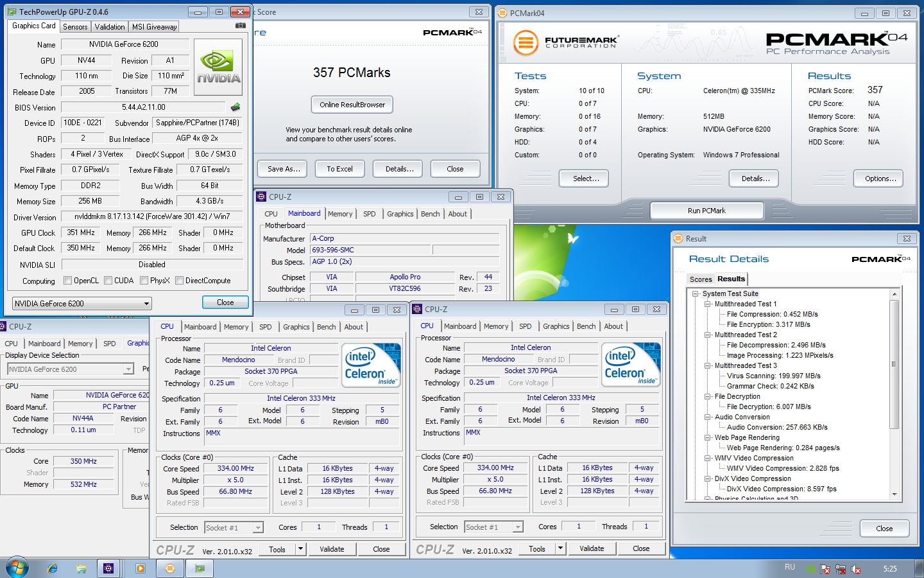
Task: Toggle the CUDA checkbox in GPU-Z
Action: tap(108, 281)
